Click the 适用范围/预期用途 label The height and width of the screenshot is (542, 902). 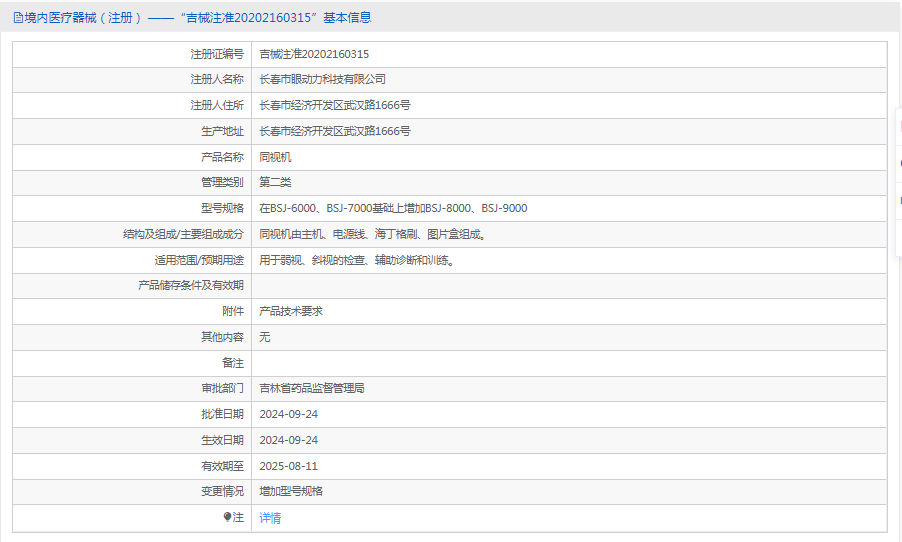click(x=199, y=260)
